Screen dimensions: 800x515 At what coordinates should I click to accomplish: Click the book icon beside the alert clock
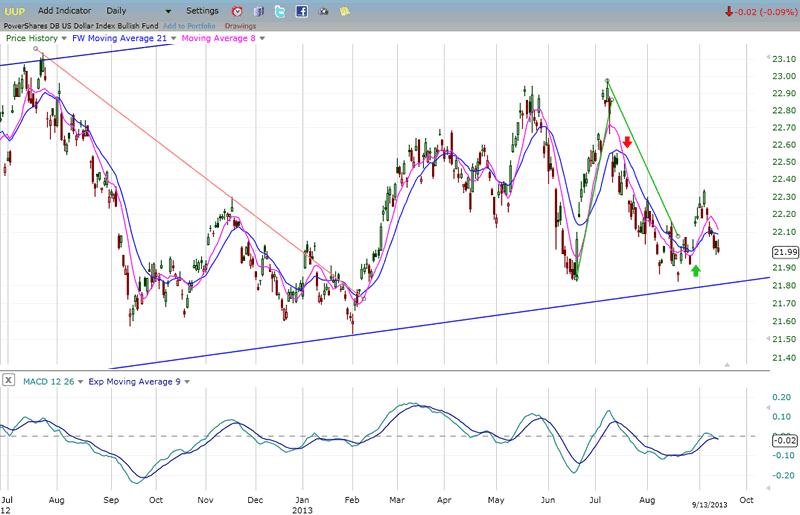click(x=259, y=11)
